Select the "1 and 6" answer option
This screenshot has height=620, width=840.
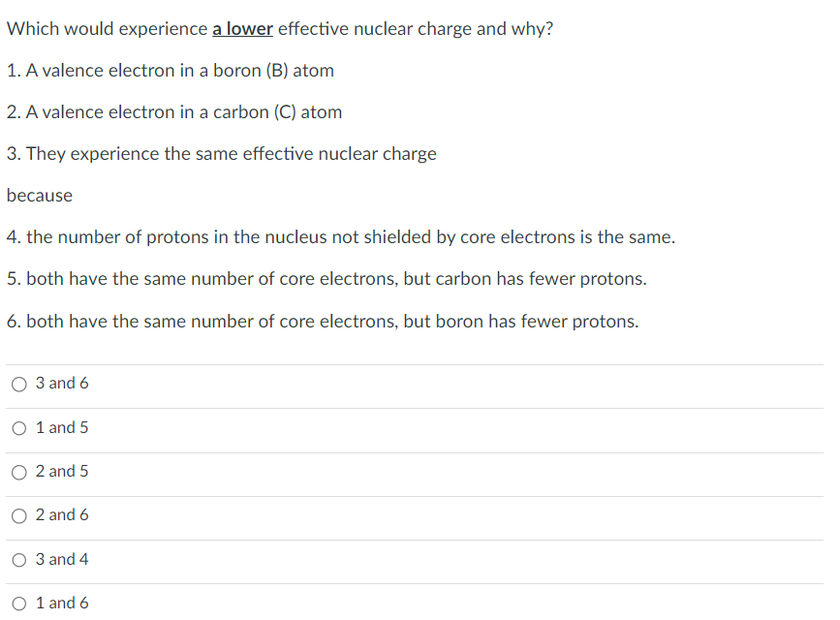tap(19, 603)
